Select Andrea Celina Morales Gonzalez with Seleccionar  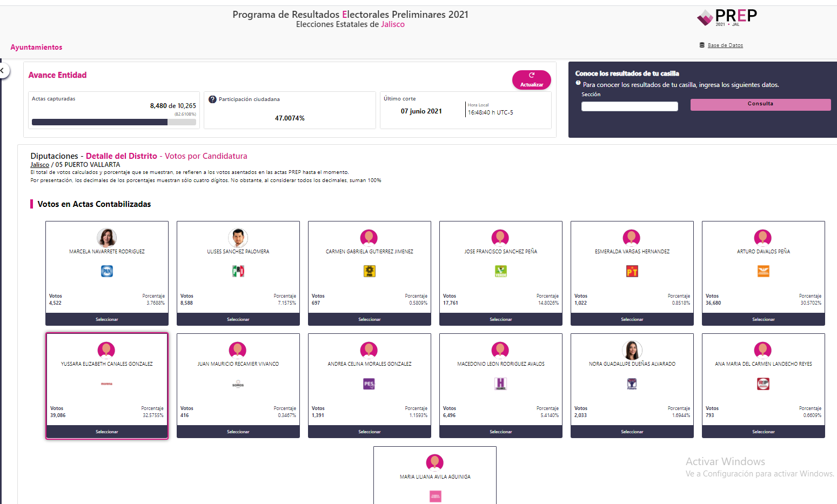[x=370, y=432]
